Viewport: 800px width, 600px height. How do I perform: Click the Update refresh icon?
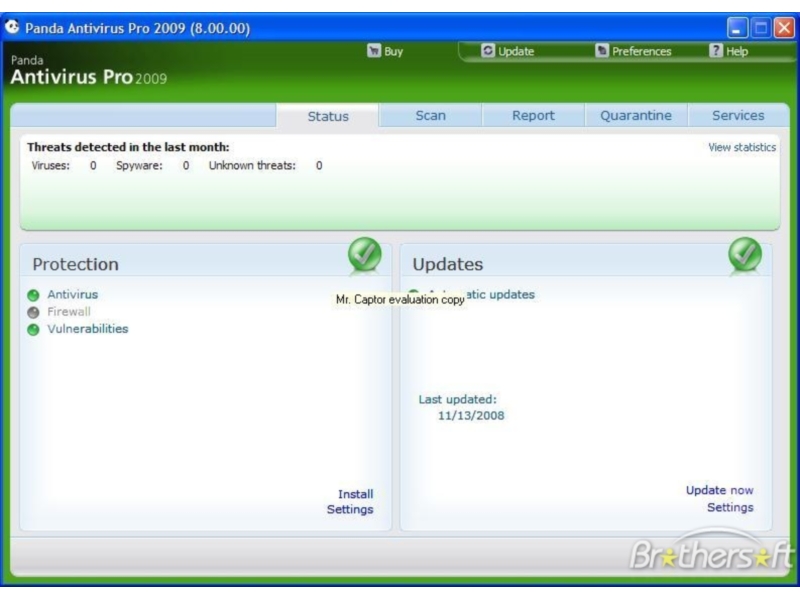point(488,51)
